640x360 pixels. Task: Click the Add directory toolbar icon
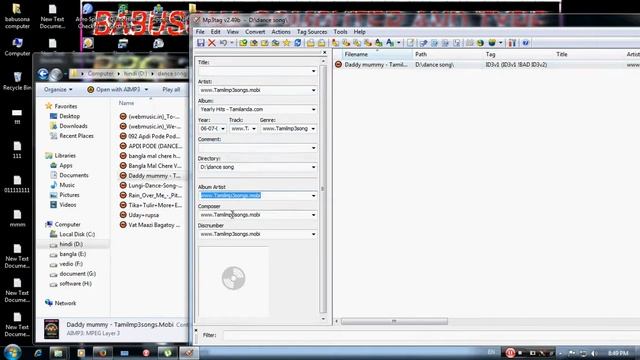tap(254, 43)
